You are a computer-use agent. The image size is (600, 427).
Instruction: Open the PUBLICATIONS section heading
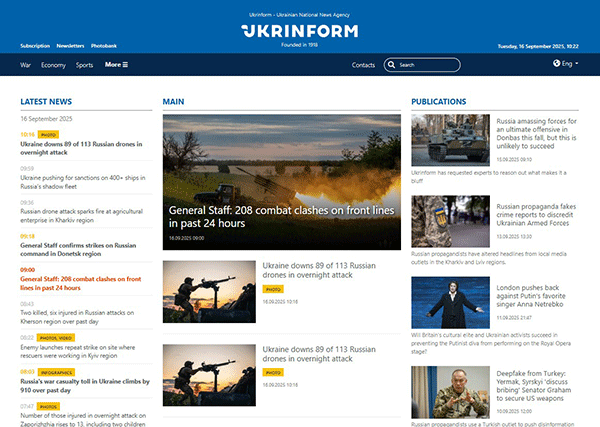439,102
